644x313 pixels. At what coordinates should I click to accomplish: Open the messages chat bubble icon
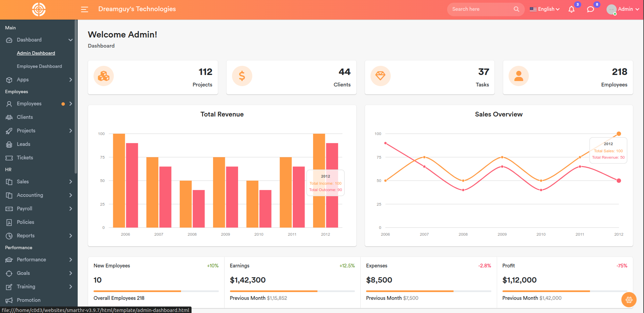tap(590, 9)
